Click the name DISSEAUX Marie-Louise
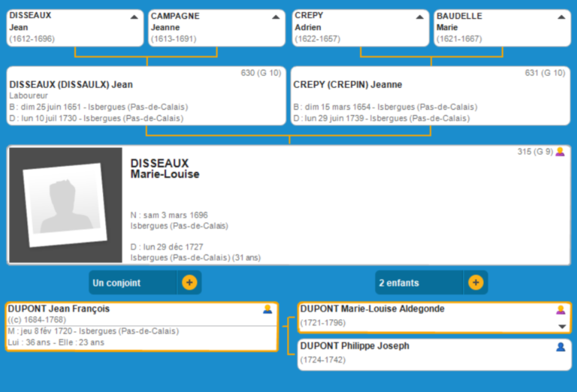 tap(165, 169)
